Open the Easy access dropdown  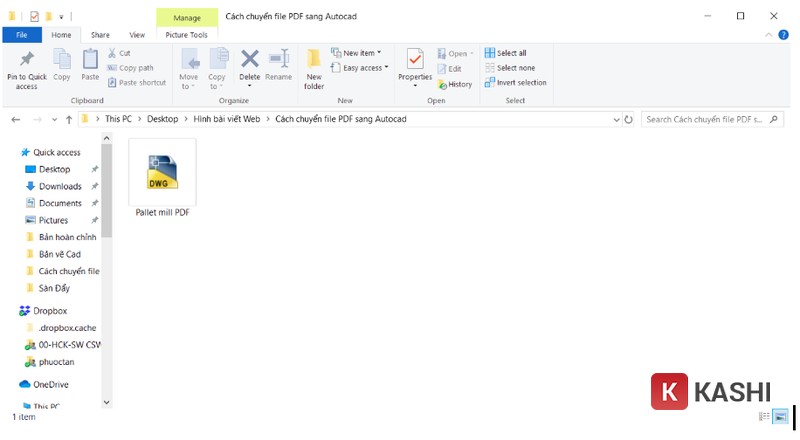coord(360,68)
